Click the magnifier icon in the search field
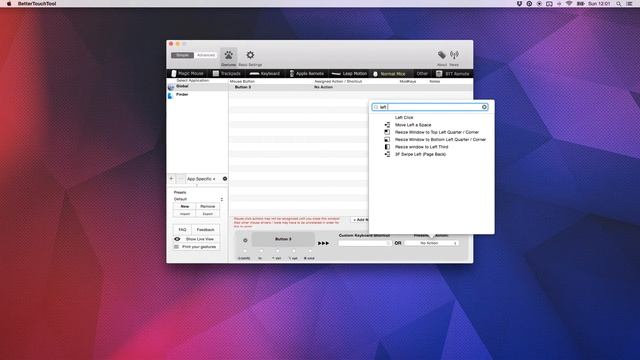640x360 pixels. click(x=376, y=107)
